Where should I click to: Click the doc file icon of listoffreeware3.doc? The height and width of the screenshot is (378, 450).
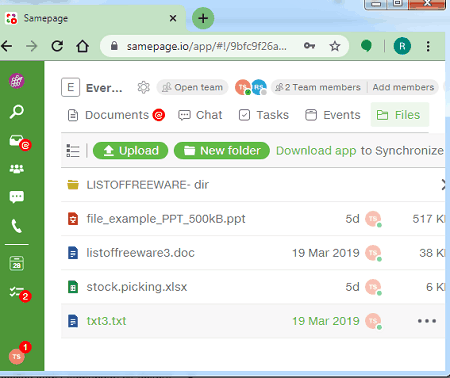tap(73, 253)
